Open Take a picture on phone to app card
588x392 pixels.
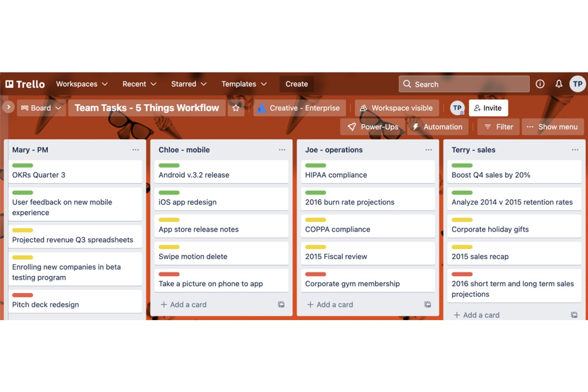pos(221,280)
